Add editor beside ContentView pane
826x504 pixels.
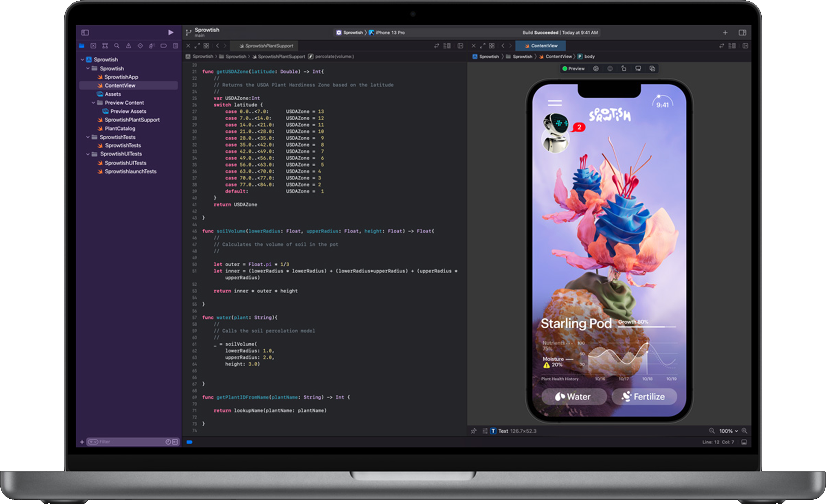pos(745,46)
